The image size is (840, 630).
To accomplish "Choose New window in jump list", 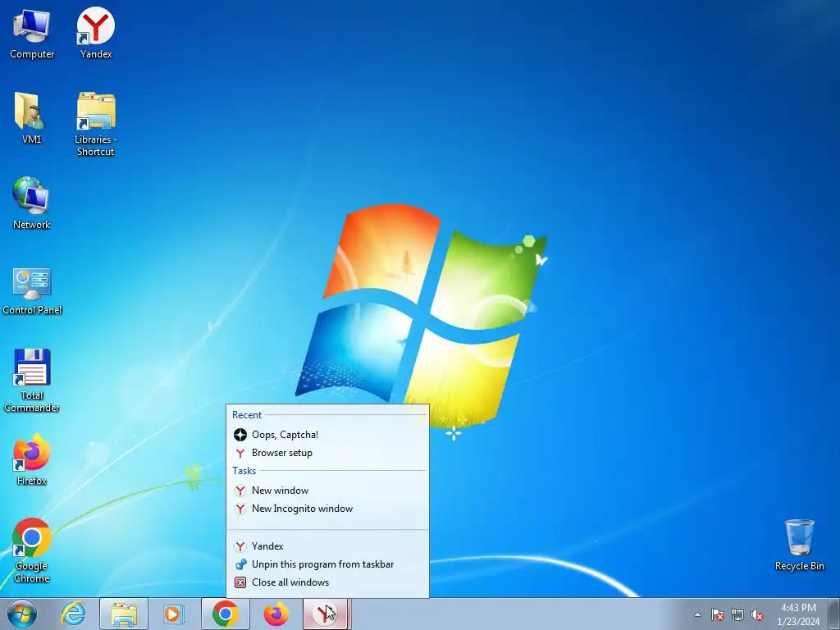I will (327, 491).
